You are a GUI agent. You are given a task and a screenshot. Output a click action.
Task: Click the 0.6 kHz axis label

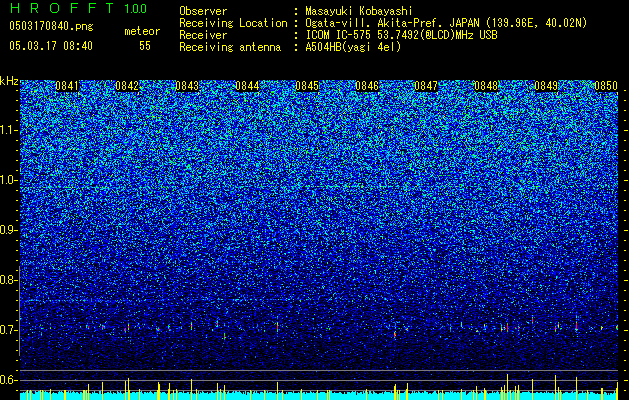[x=8, y=380]
